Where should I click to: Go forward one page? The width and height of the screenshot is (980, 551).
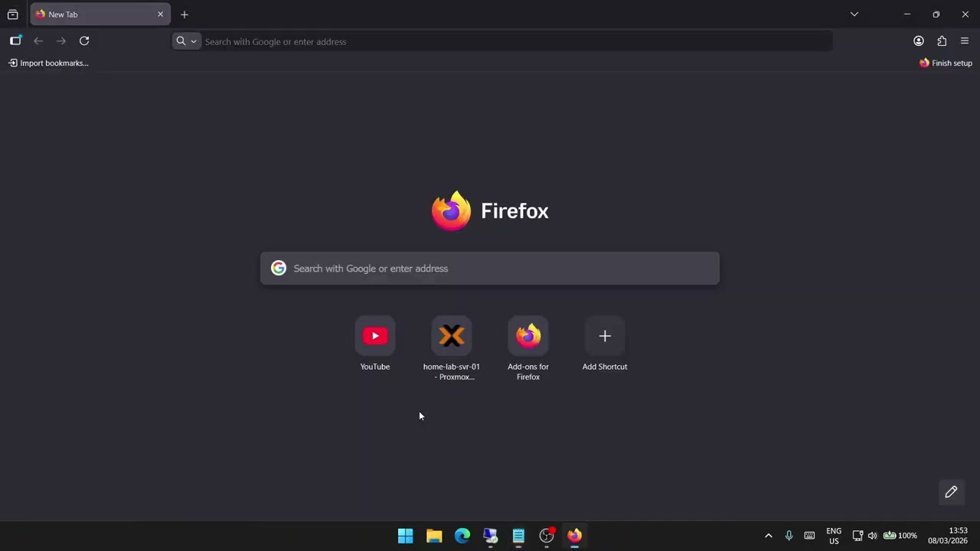tap(61, 41)
